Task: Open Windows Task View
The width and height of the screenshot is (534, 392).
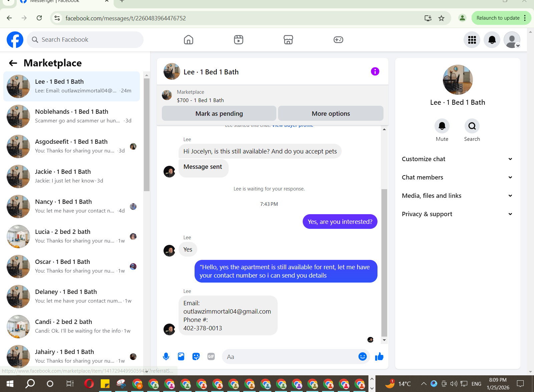Action: click(70, 384)
